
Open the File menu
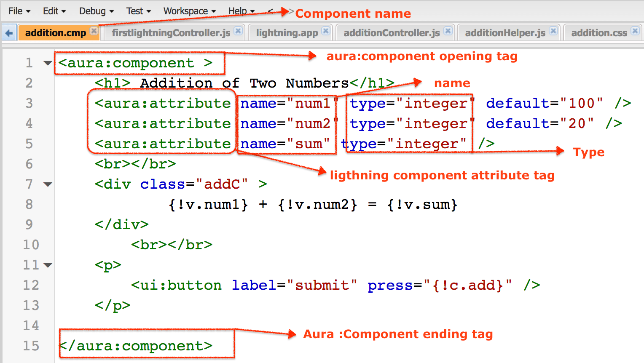[16, 11]
